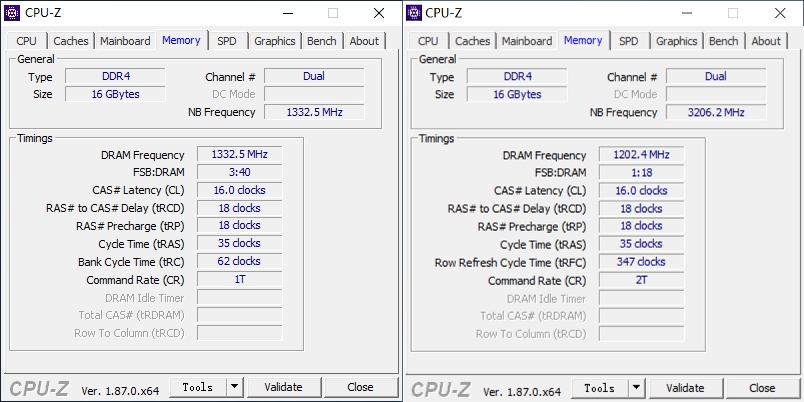
Task: Click the tRP 18 clocks value in left window
Action: pyautogui.click(x=239, y=226)
